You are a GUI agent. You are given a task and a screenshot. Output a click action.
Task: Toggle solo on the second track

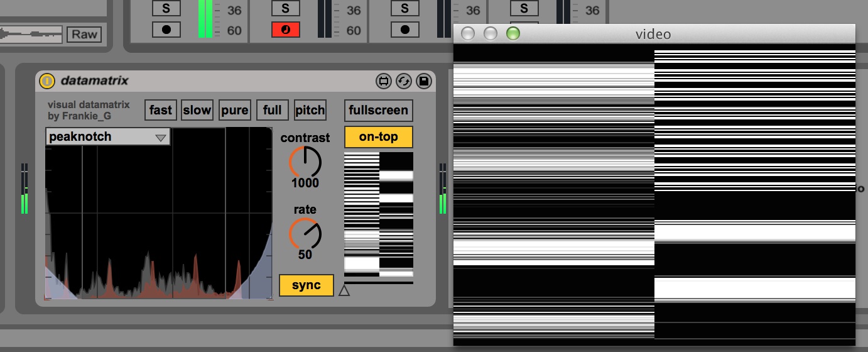(285, 8)
